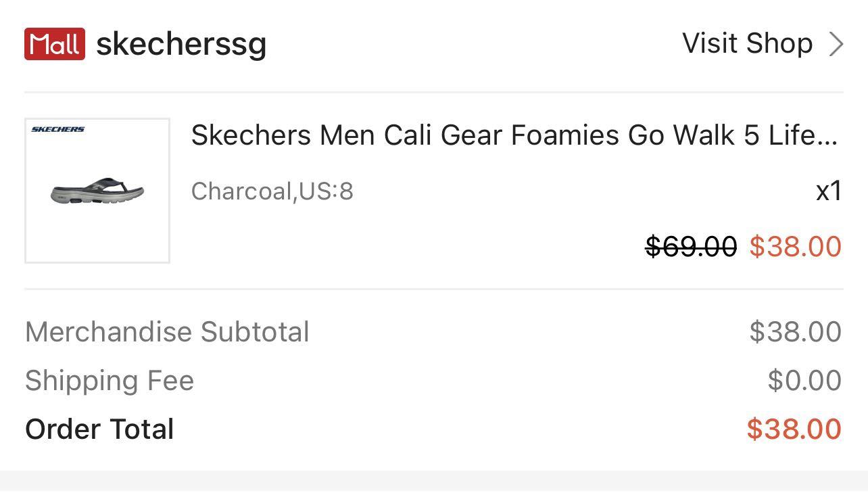This screenshot has height=499, width=868.
Task: Select the Charcoal,US:8 variation text
Action: [x=272, y=191]
